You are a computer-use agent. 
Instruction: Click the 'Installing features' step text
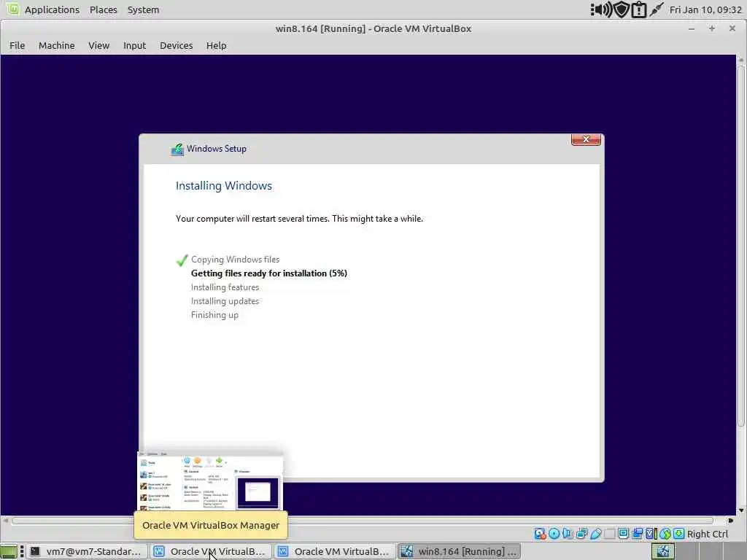pos(225,287)
